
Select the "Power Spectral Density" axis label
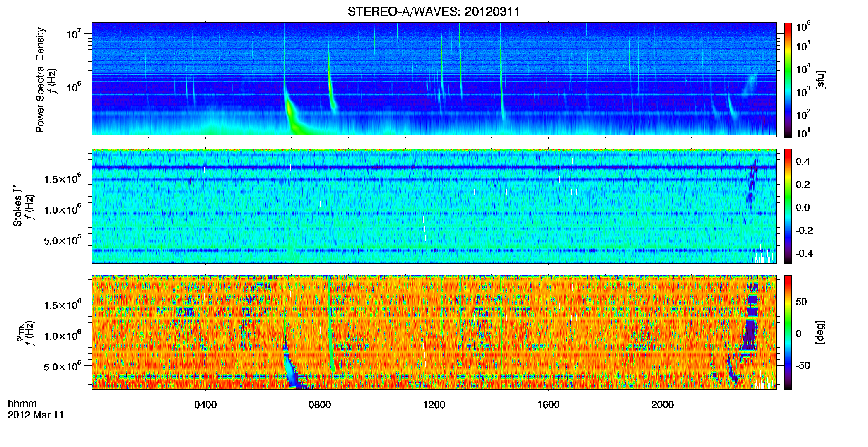click(40, 80)
